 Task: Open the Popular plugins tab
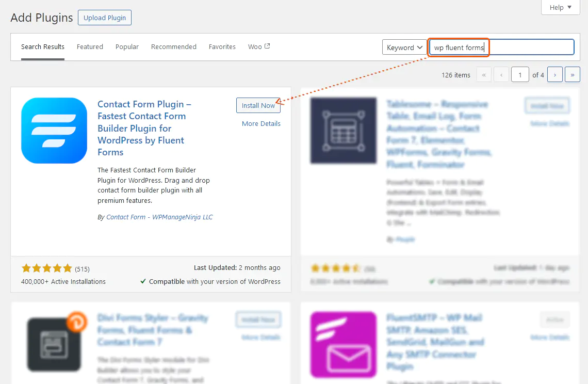127,46
